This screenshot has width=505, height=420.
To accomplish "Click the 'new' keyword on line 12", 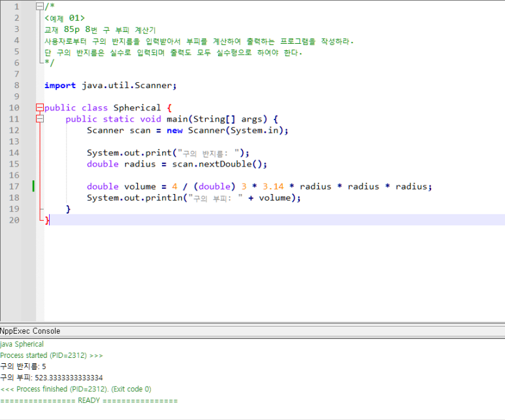I will coord(175,131).
